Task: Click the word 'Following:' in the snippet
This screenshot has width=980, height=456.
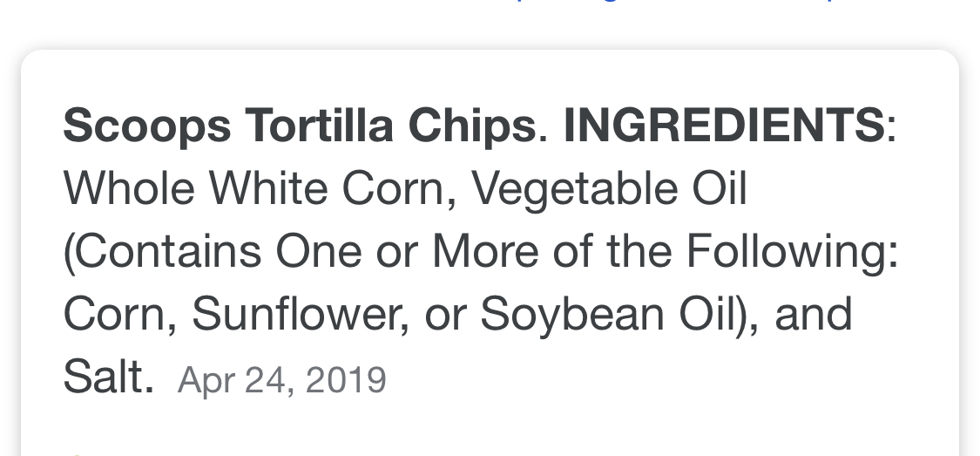Action: (793, 251)
